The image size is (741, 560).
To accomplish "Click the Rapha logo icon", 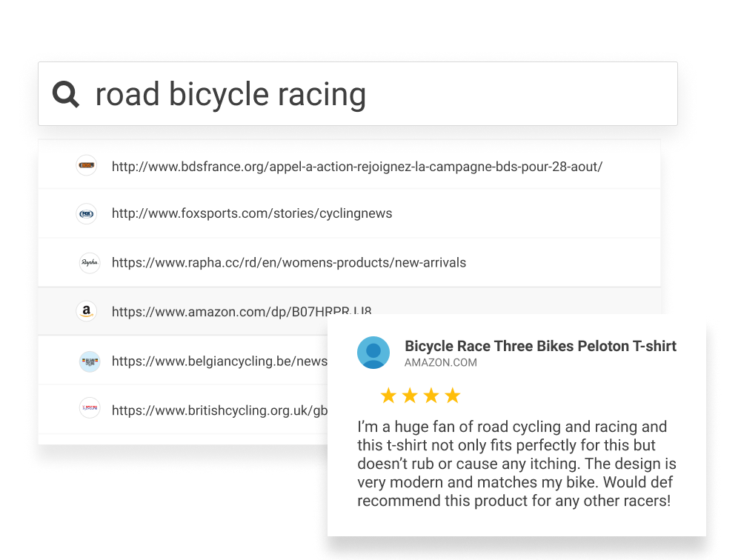I will (89, 263).
